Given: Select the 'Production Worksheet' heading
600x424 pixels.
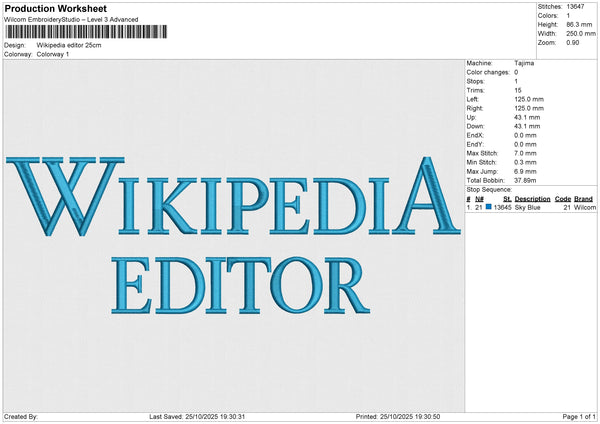Looking at the screenshot, I should pyautogui.click(x=56, y=8).
